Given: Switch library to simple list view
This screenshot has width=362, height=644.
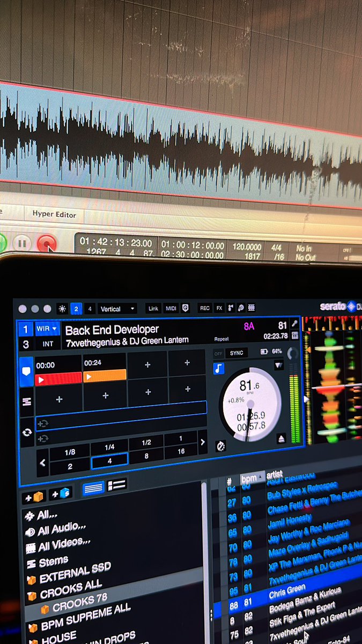Looking at the screenshot, I should point(93,488).
